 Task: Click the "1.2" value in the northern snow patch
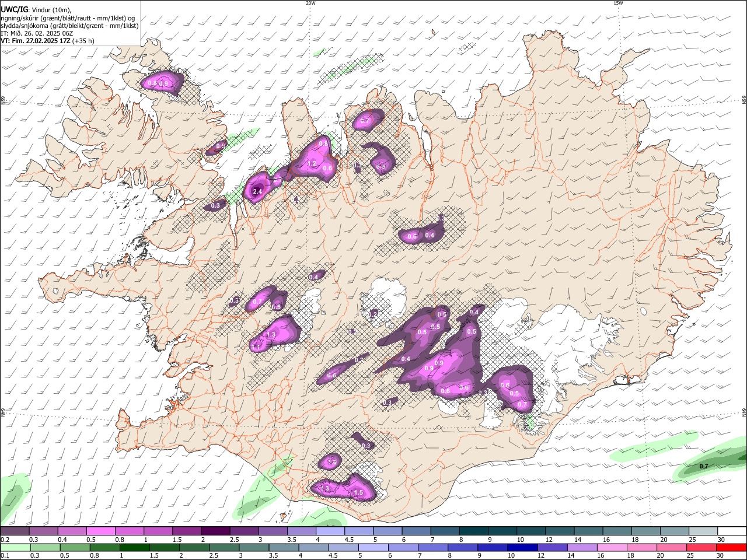point(312,163)
